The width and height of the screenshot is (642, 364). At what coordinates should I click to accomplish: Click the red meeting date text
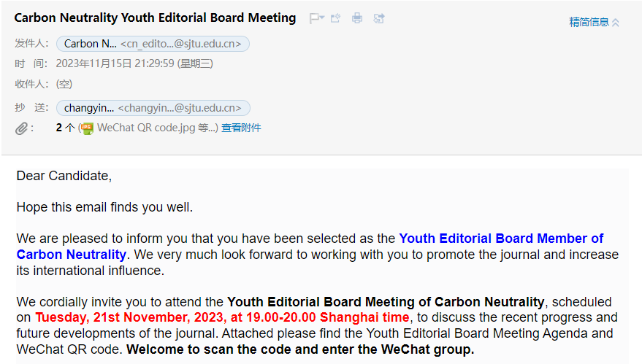[x=223, y=317]
